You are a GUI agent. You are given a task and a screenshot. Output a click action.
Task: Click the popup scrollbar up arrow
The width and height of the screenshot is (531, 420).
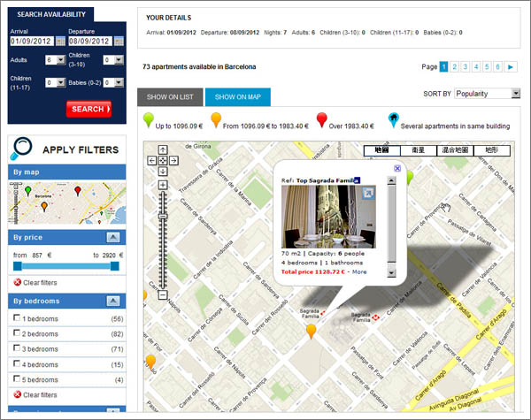(x=391, y=180)
